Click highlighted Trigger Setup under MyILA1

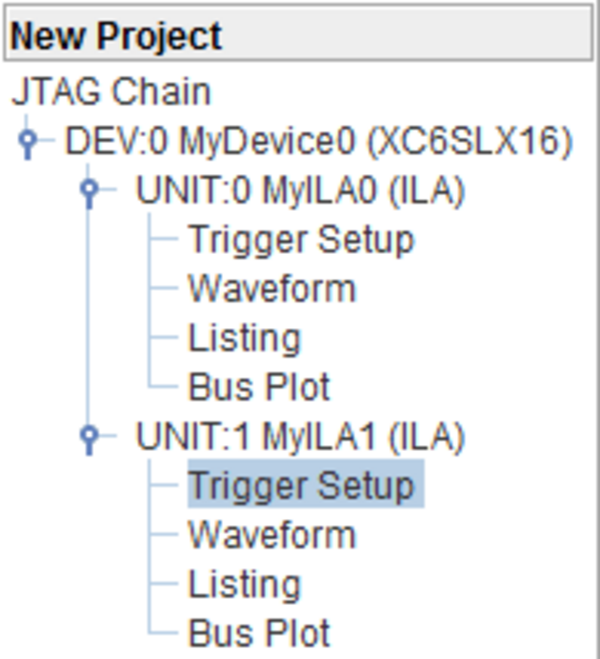tap(305, 484)
